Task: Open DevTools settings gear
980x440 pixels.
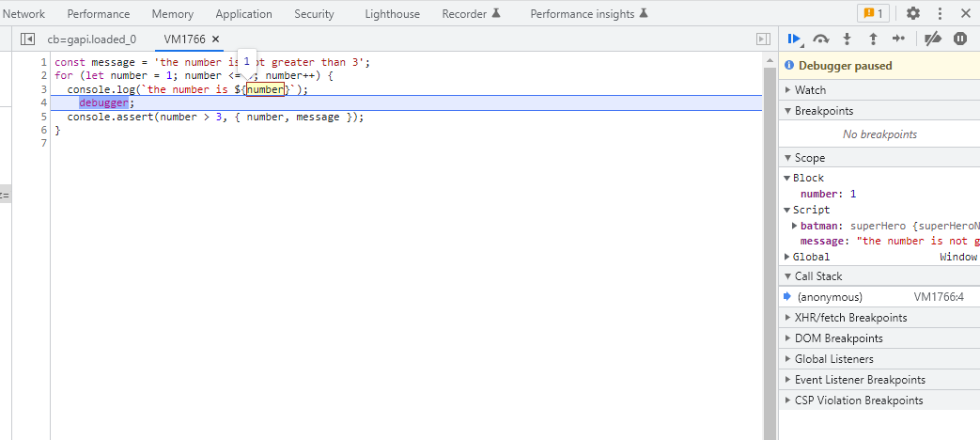Action: 913,13
